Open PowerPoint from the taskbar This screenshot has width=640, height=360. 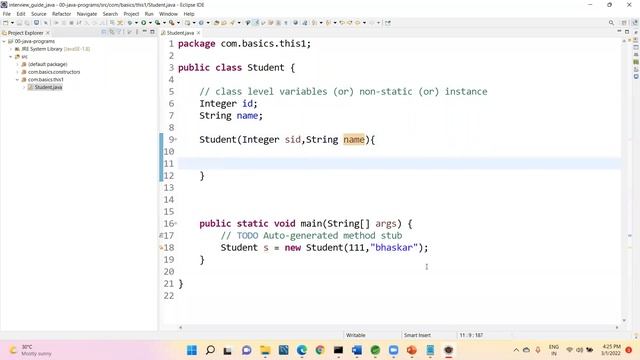[412, 350]
